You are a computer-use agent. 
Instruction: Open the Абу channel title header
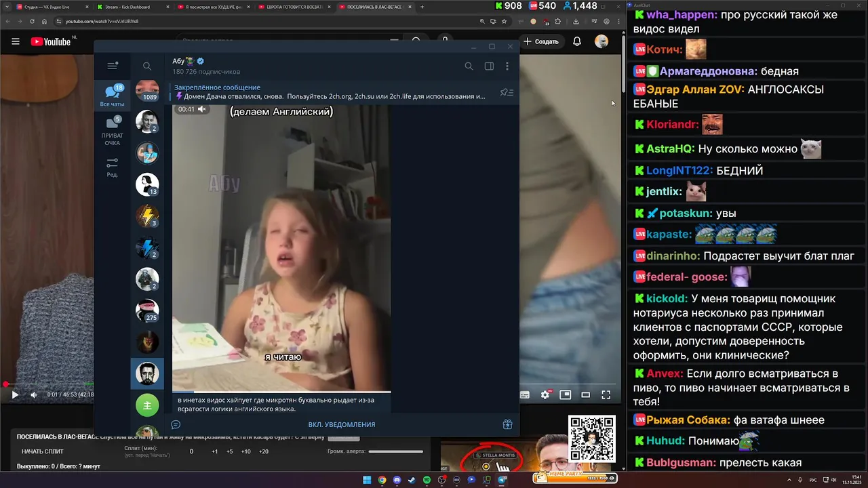click(x=206, y=66)
